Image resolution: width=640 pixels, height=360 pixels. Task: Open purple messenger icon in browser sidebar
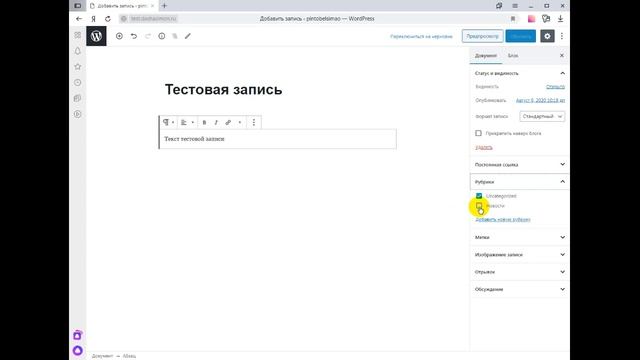point(78,335)
